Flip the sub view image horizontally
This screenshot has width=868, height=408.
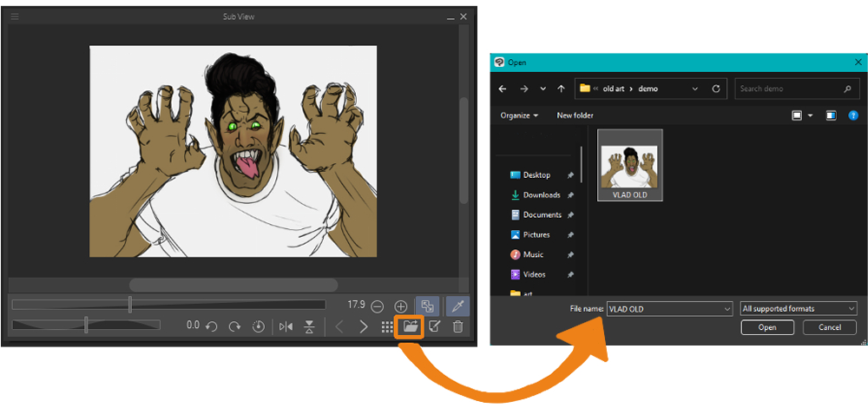286,326
